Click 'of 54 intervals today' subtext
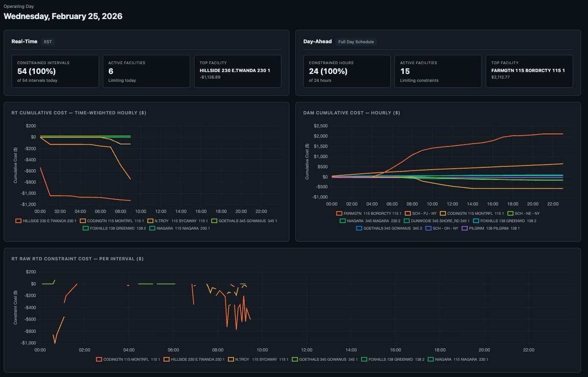The width and height of the screenshot is (588, 377). (37, 80)
